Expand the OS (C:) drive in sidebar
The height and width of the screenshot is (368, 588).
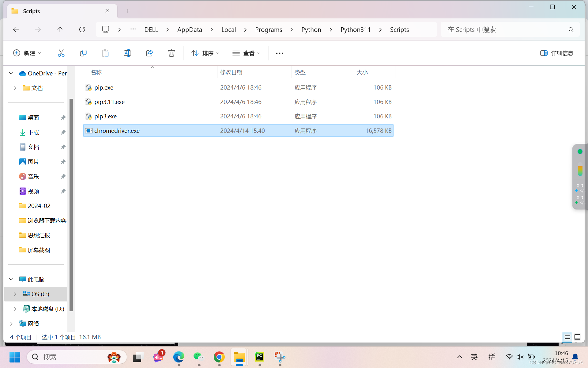click(15, 294)
